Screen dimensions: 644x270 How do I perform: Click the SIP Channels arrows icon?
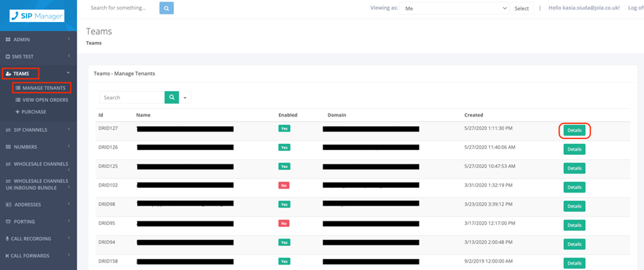click(8, 130)
